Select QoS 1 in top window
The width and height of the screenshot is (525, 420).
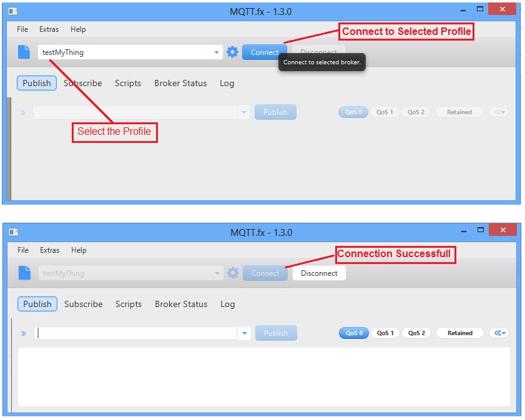[x=385, y=112]
